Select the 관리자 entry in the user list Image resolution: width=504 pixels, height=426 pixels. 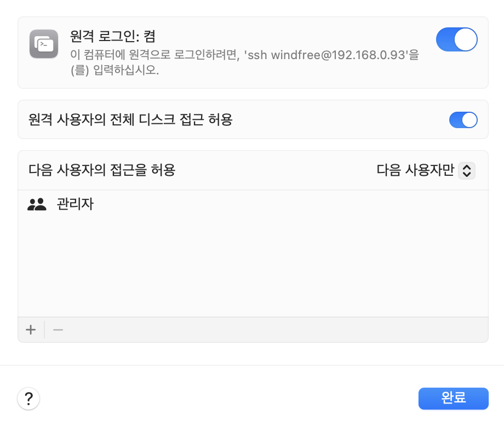click(75, 205)
